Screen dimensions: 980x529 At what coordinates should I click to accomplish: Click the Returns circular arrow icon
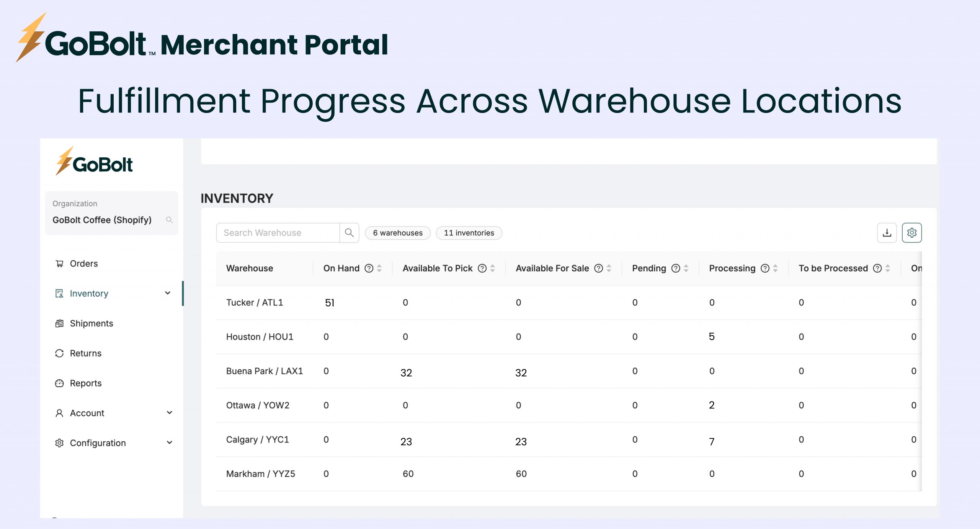tap(59, 353)
